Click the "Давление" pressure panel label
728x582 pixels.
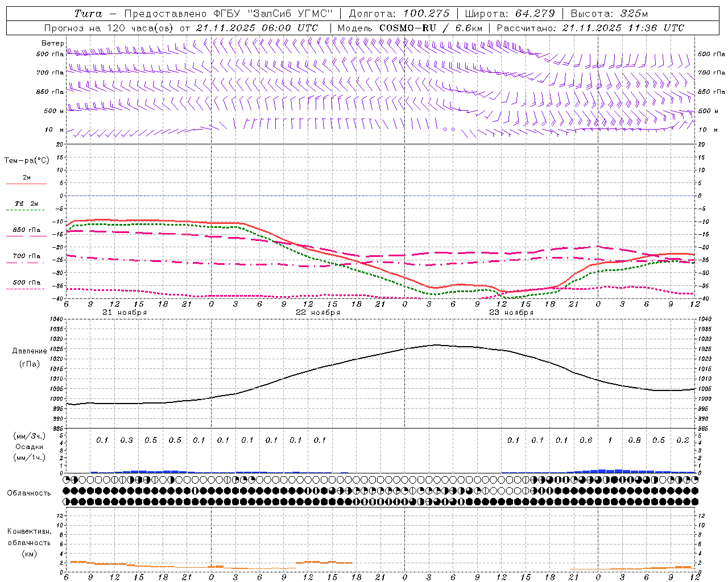[x=29, y=351]
